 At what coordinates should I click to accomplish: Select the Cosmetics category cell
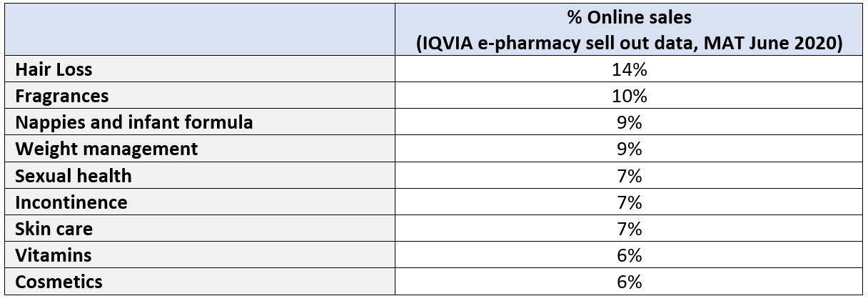[59, 282]
